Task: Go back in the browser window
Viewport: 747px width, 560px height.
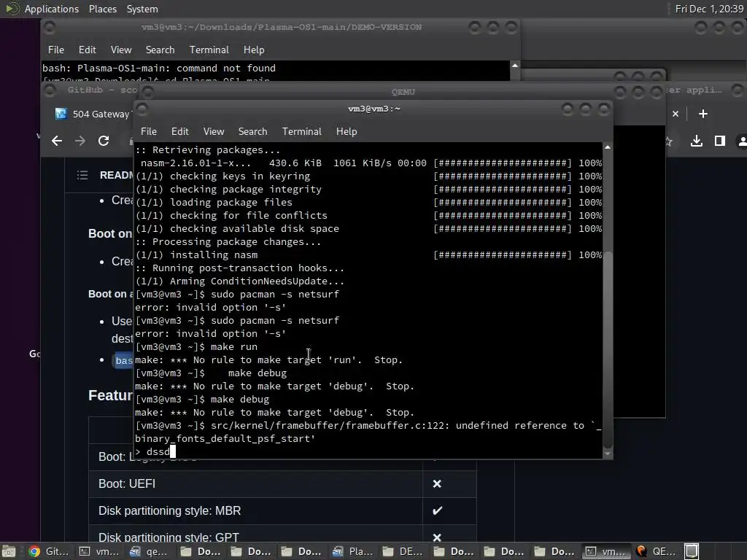Action: pyautogui.click(x=57, y=141)
